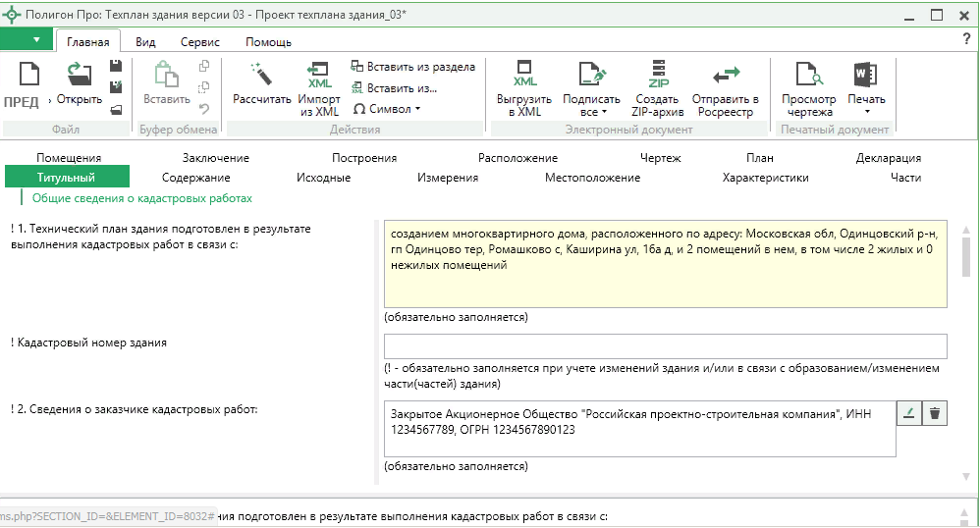
Task: Go to the Заключение section tab
Action: click(215, 158)
